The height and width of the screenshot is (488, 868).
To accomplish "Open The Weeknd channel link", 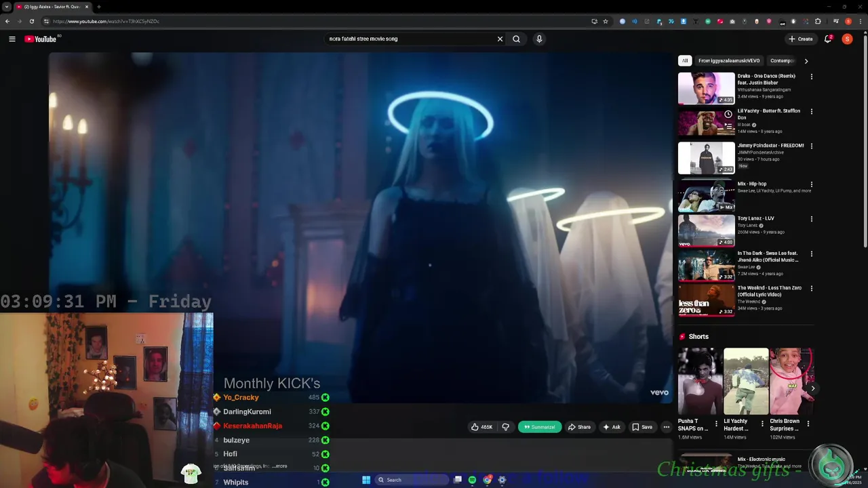I will point(749,302).
